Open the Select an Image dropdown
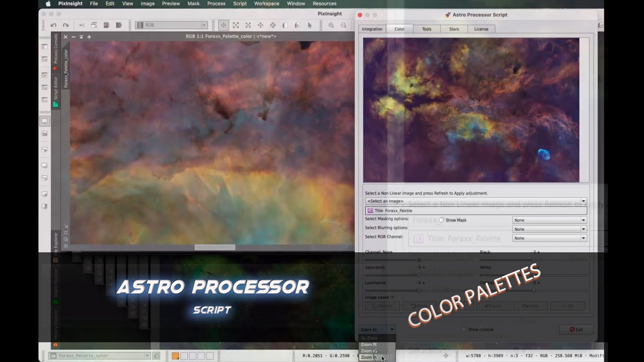 (476, 201)
